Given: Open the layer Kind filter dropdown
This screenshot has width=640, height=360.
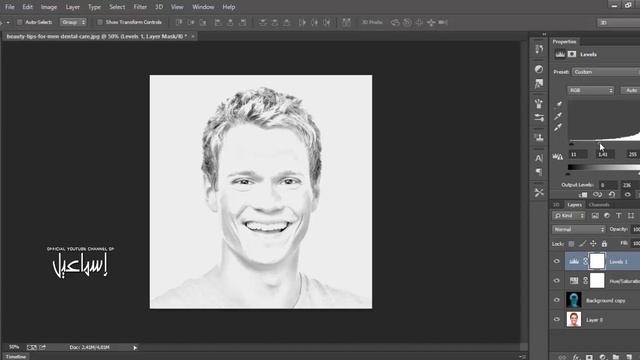Looking at the screenshot, I should tap(569, 216).
